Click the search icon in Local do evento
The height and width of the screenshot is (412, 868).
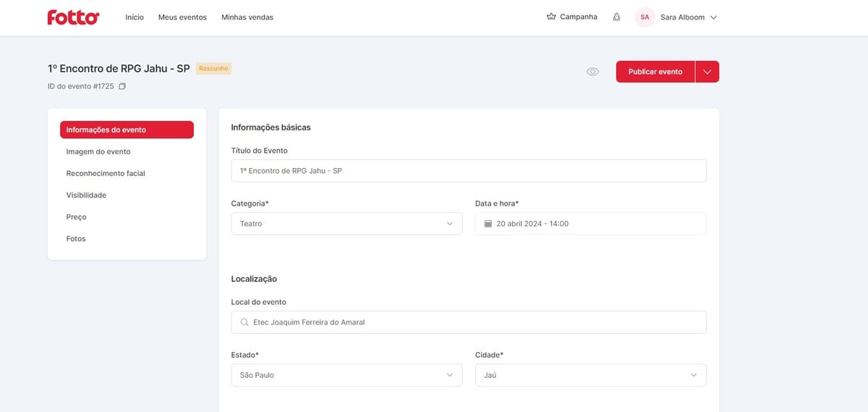pyautogui.click(x=244, y=322)
